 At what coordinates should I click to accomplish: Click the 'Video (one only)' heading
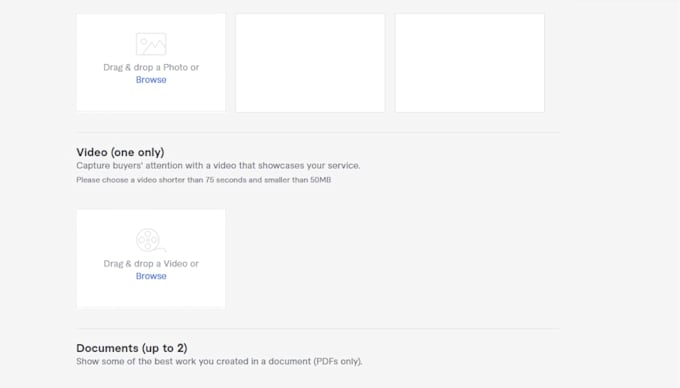[x=120, y=152]
